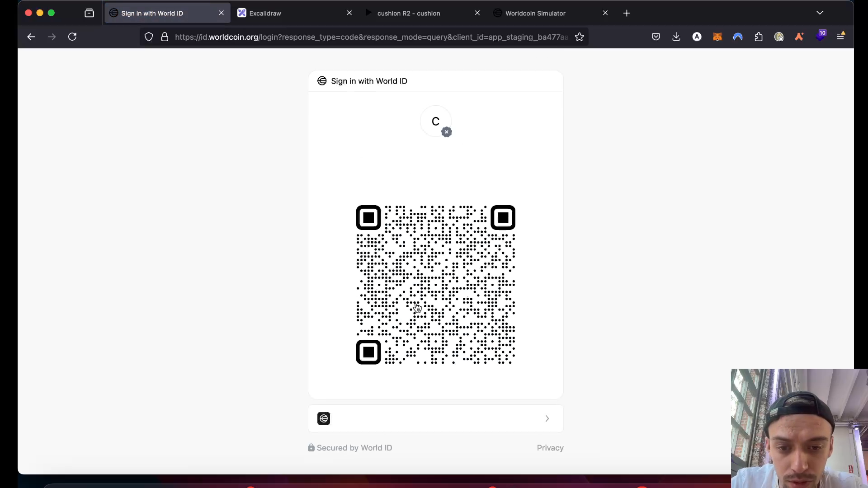Switch to the Excalidraw tab
This screenshot has height=488, width=868.
[295, 13]
